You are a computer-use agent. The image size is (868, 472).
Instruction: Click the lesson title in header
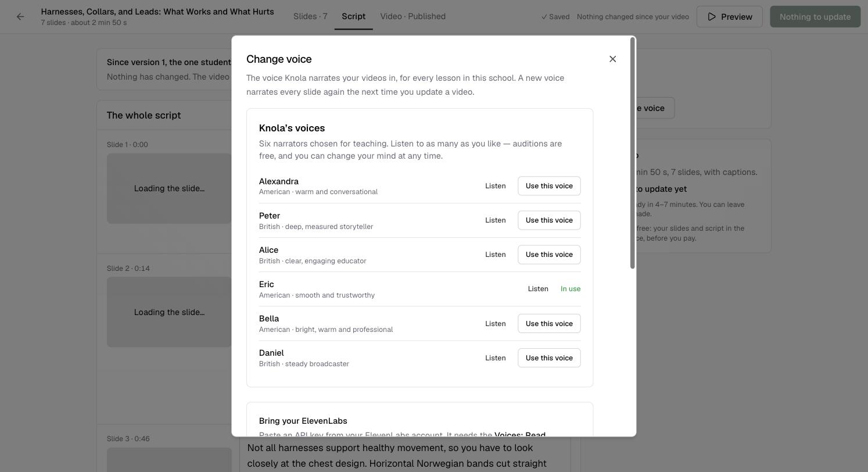[157, 12]
